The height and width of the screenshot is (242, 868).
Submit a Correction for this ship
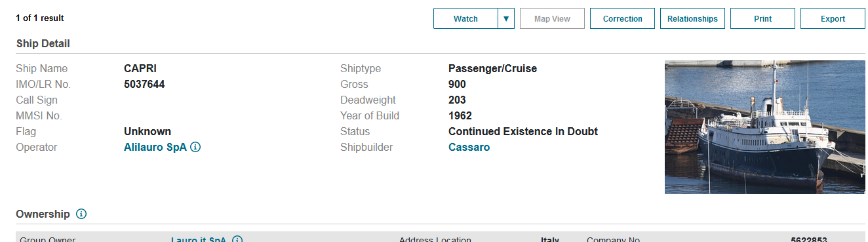pos(623,18)
